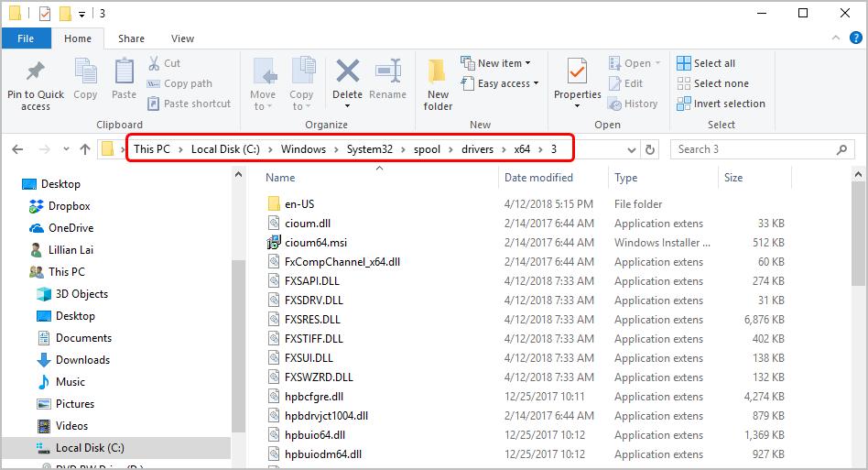Open the File menu tab
Screen dimensions: 868x470
26,38
